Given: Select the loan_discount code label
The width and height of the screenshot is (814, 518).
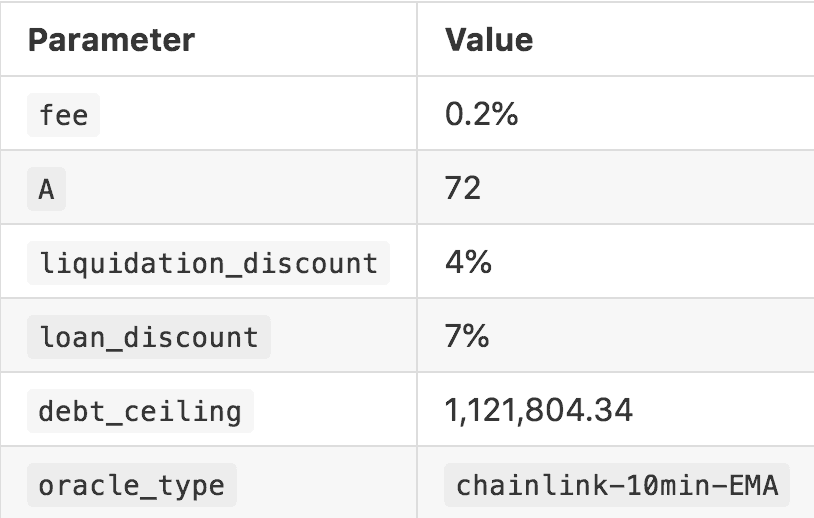Looking at the screenshot, I should pos(148,337).
